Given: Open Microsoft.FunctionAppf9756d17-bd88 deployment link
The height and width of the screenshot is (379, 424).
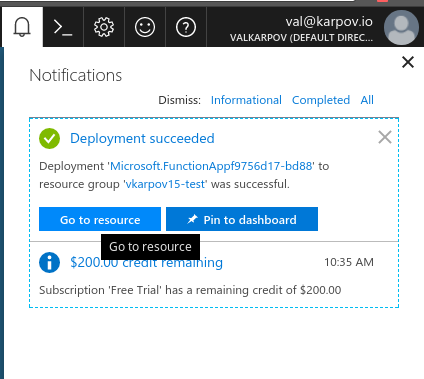Looking at the screenshot, I should click(x=211, y=166).
